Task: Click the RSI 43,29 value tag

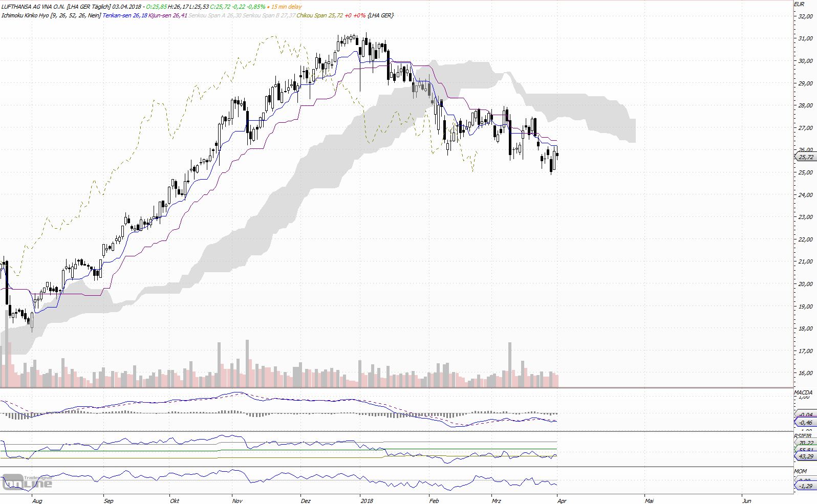Action: pos(805,456)
